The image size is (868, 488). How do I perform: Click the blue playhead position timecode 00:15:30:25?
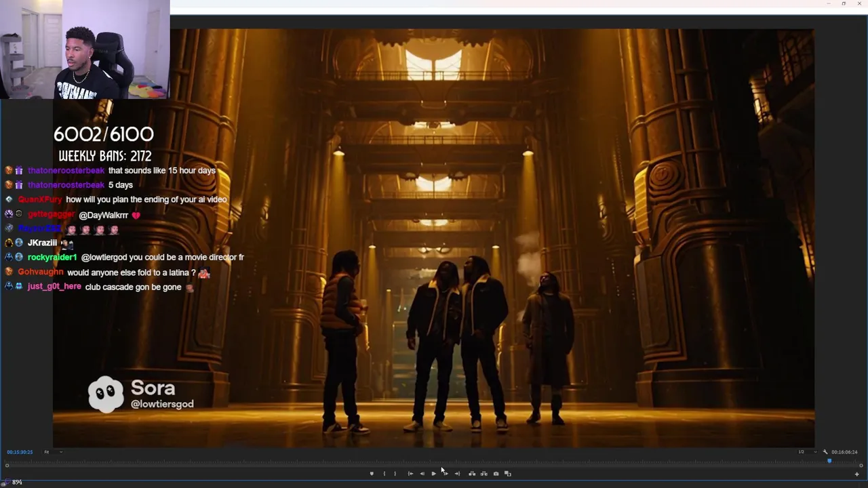(20, 452)
